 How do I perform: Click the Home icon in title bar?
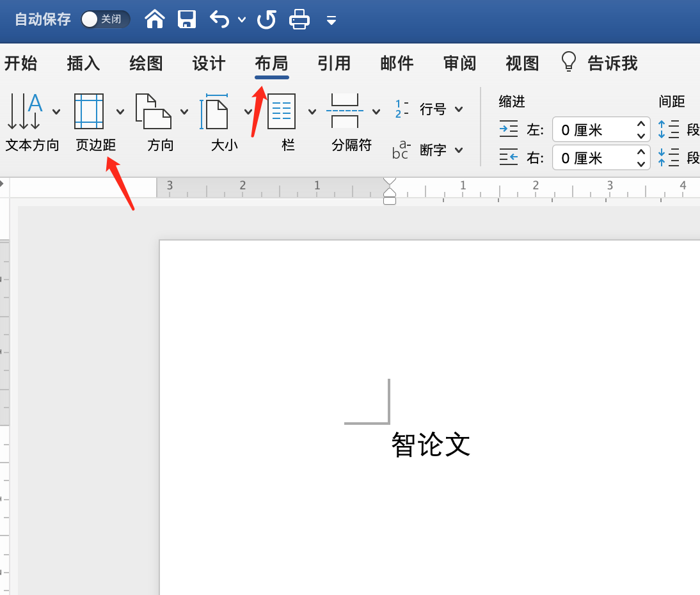[x=155, y=19]
